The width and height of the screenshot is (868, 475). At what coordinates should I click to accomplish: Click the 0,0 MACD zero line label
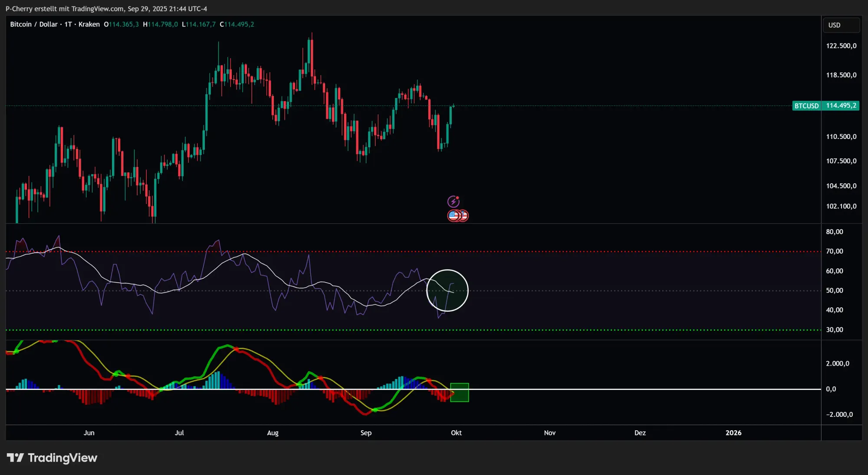(x=831, y=389)
